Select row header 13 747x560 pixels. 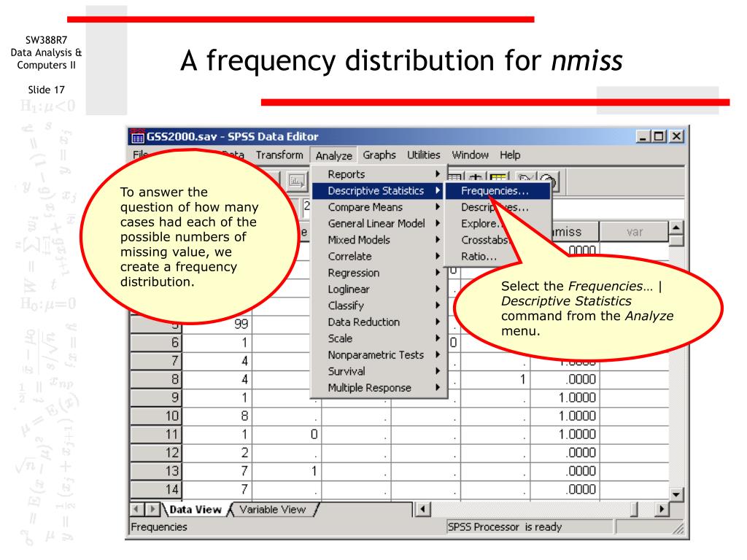tap(156, 470)
